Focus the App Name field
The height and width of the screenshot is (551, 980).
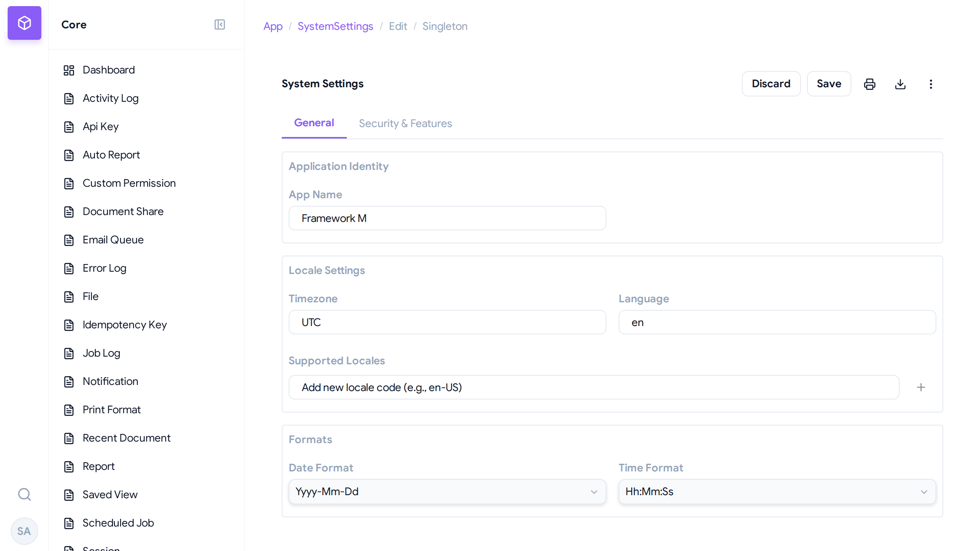click(447, 218)
